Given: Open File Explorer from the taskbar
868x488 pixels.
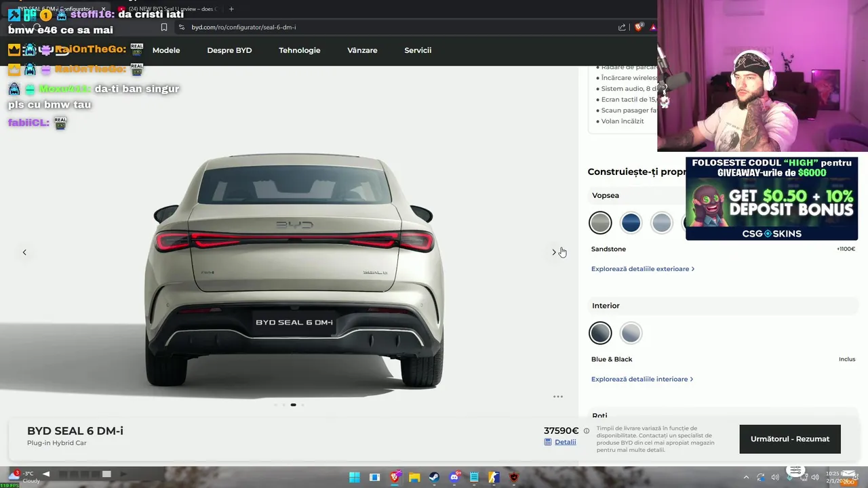Looking at the screenshot, I should (414, 477).
